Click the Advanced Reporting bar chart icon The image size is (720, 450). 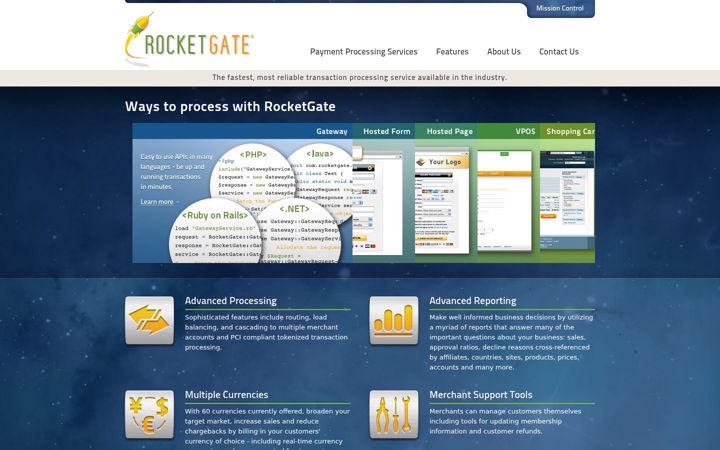pyautogui.click(x=394, y=320)
